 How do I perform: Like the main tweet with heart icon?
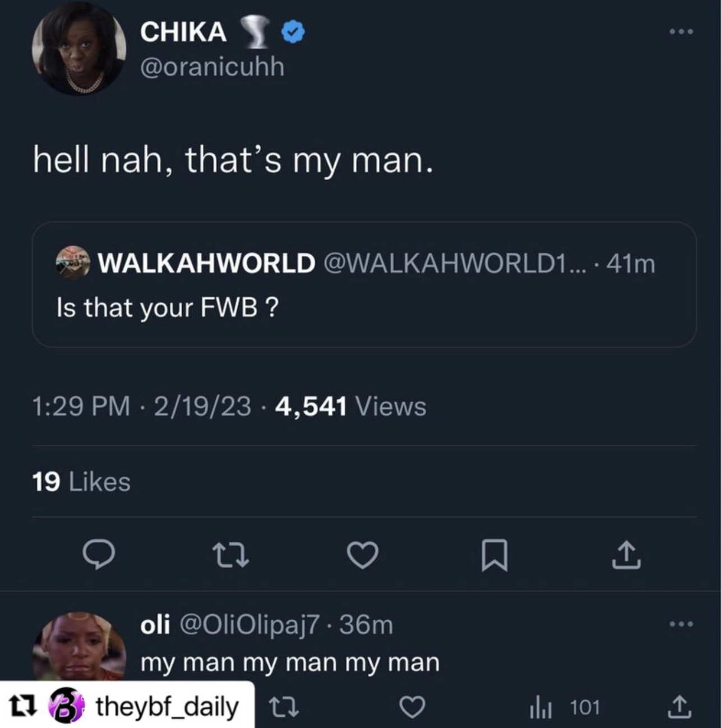(x=363, y=555)
